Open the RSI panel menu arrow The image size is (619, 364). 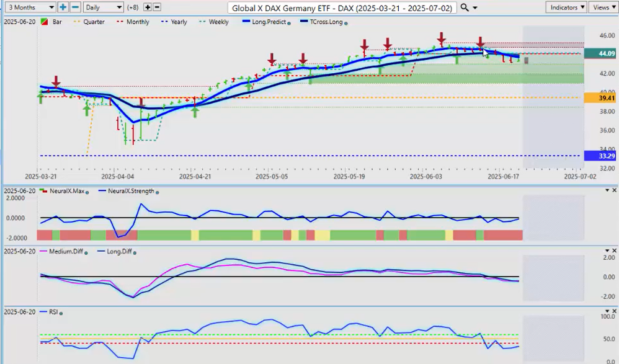607,311
